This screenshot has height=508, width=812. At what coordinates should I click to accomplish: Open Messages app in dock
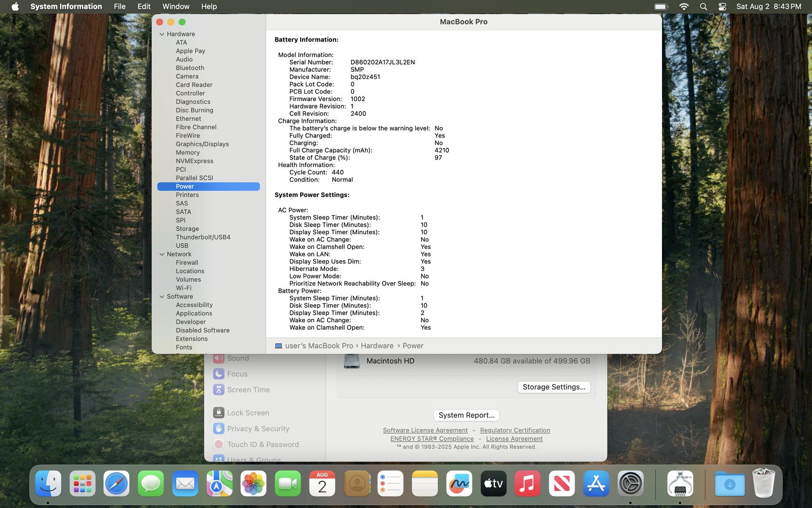[x=151, y=484]
